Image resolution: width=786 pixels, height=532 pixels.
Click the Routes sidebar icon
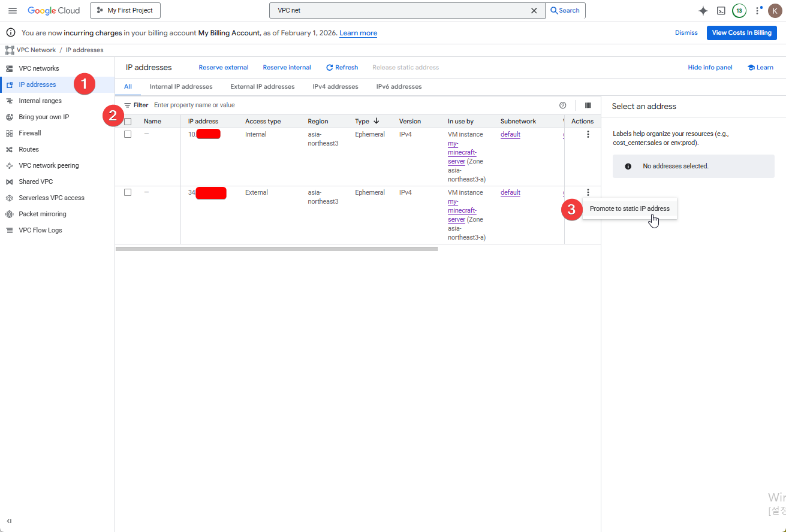tap(10, 150)
